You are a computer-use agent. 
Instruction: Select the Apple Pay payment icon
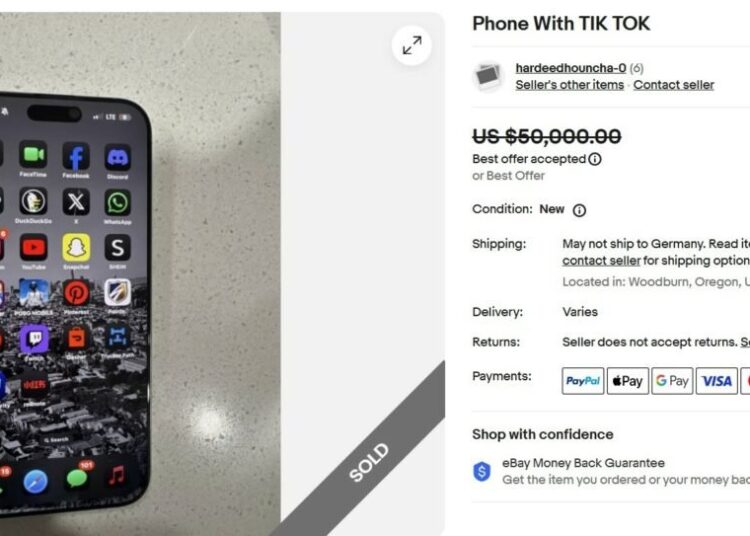click(x=628, y=381)
